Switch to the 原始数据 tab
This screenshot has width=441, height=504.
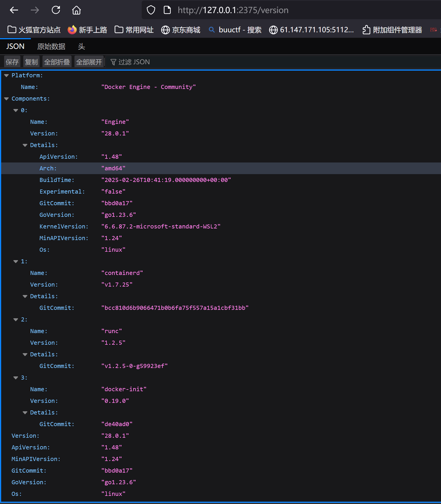(x=51, y=47)
